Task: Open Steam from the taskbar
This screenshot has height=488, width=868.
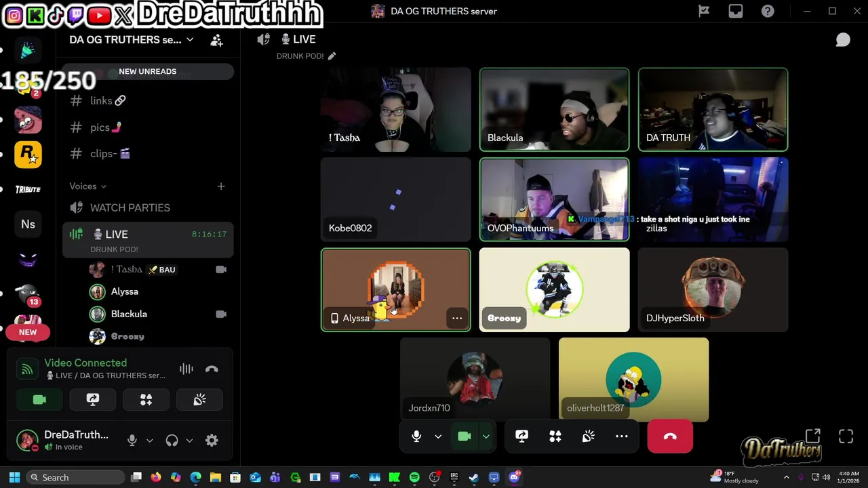Action: (x=474, y=477)
